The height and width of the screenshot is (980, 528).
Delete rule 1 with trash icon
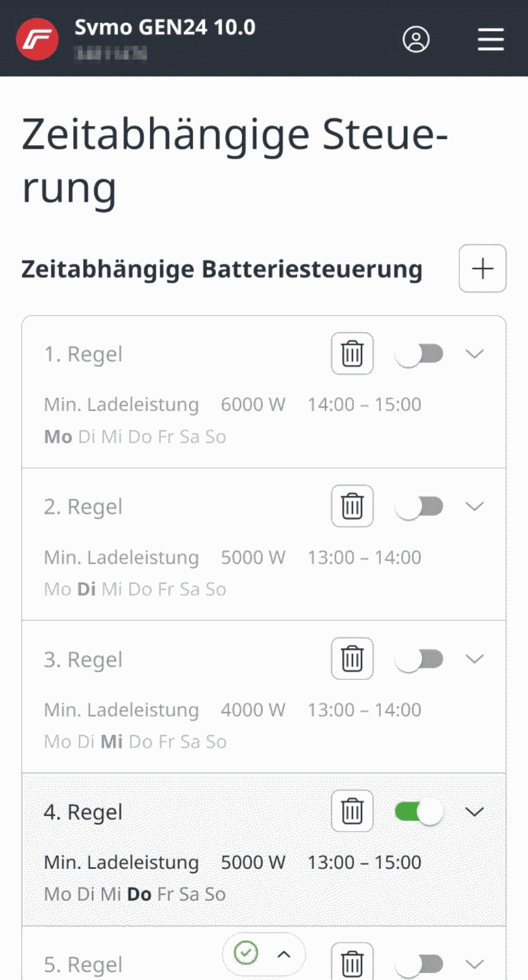point(352,354)
